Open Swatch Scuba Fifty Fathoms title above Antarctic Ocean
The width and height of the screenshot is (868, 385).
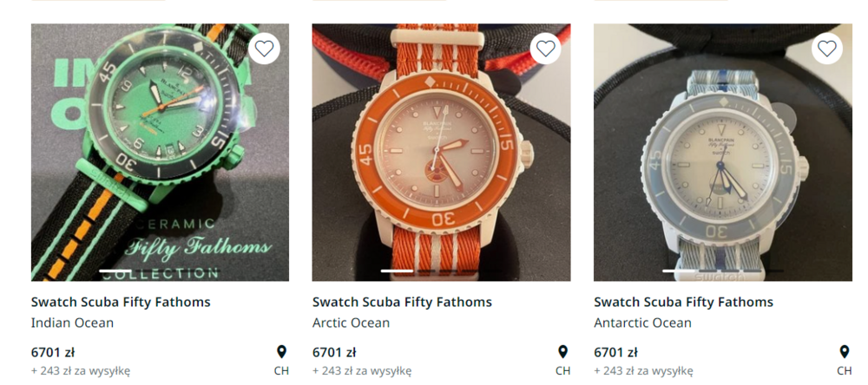pyautogui.click(x=683, y=302)
